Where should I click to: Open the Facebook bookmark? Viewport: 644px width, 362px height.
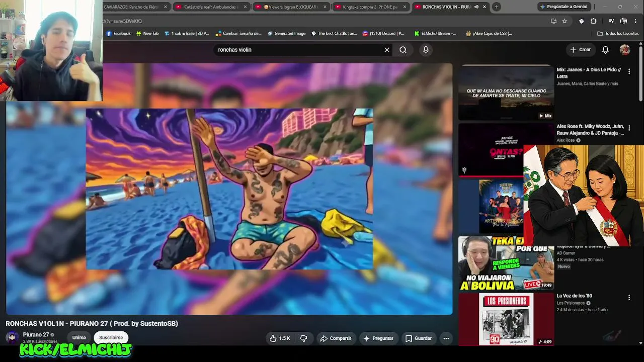tap(118, 34)
